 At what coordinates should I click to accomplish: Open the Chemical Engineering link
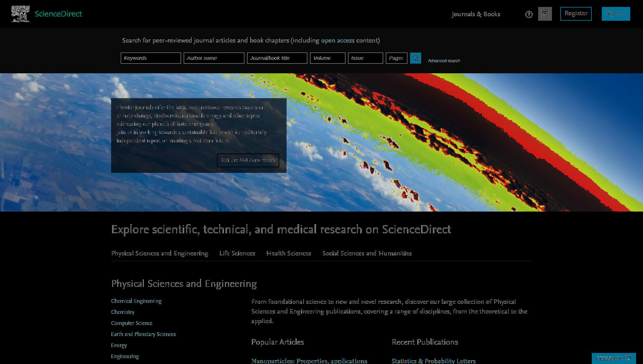point(136,301)
